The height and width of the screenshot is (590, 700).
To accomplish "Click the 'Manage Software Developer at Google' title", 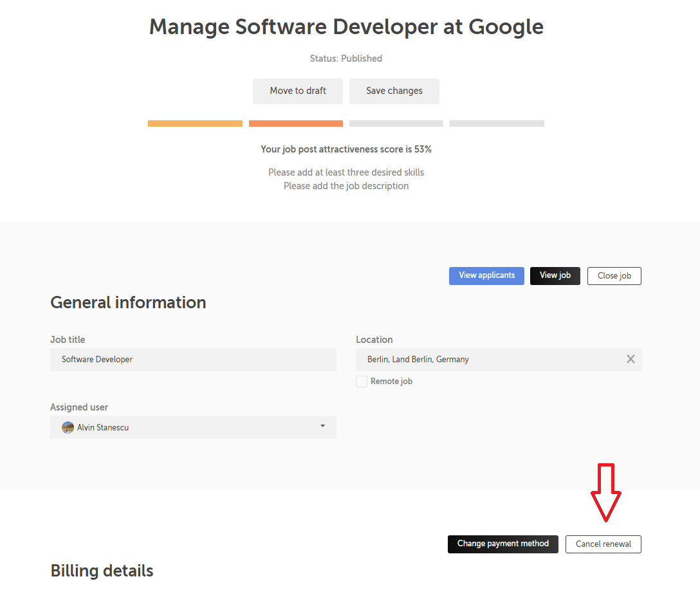I will click(x=346, y=27).
